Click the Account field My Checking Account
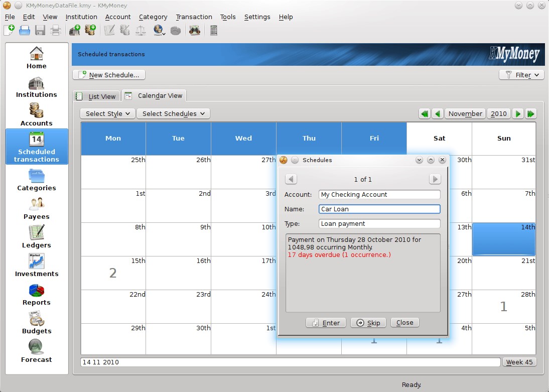Image resolution: width=549 pixels, height=392 pixels. pos(379,194)
